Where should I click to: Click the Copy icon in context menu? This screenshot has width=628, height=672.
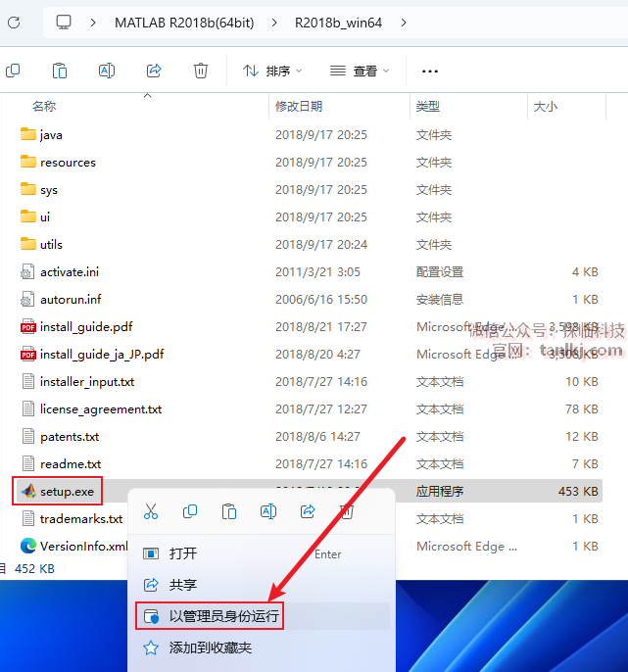coord(190,511)
